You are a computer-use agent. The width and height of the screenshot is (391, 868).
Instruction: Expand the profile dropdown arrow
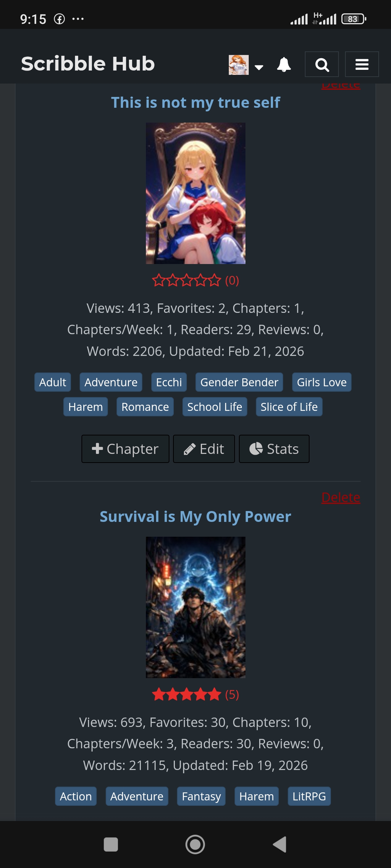259,67
